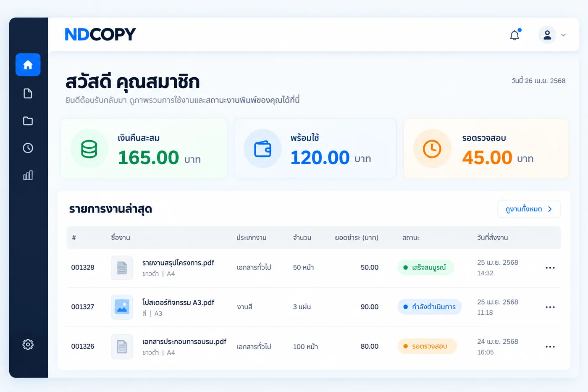Viewport: 588px width, 392px height.
Task: Click the กำลังดำเนินการ status badge
Action: point(430,307)
